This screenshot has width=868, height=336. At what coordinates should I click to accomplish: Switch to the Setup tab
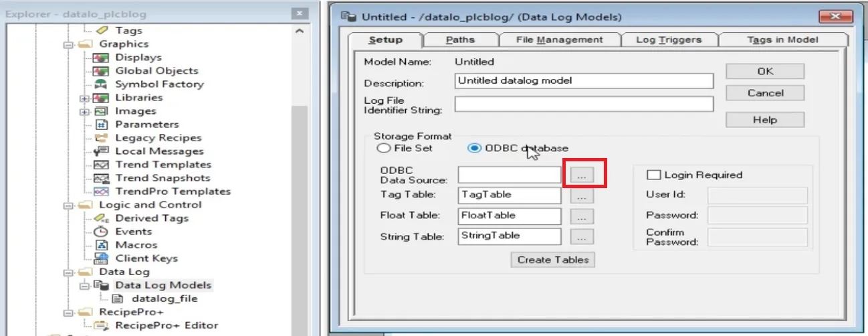(x=386, y=39)
